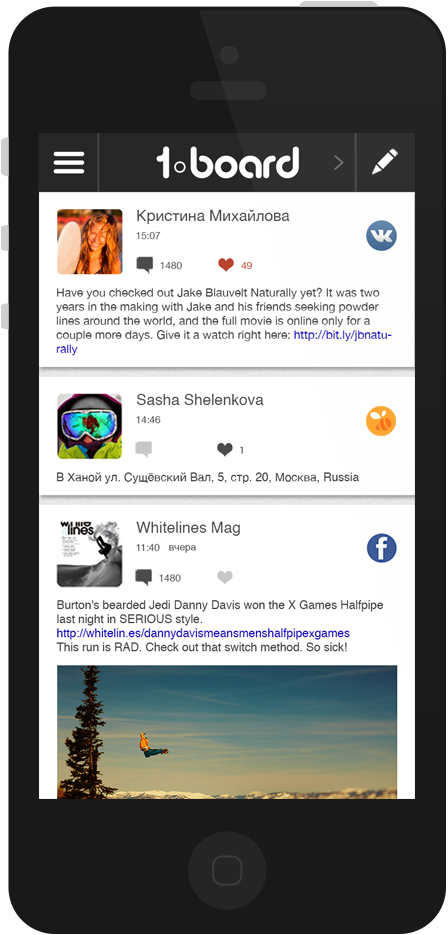Tap the Facebook network icon
This screenshot has width=448, height=935.
point(381,548)
